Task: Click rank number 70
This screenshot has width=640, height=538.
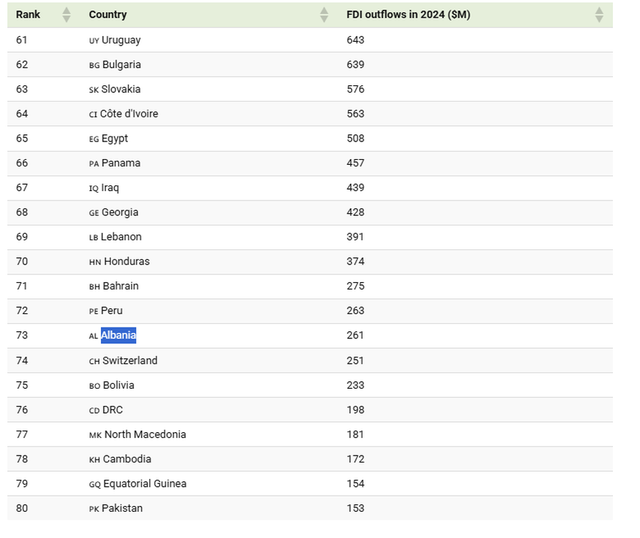Action: 22,261
